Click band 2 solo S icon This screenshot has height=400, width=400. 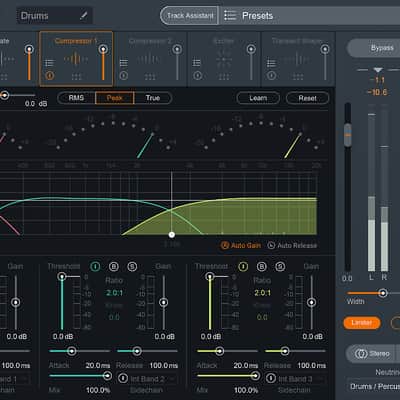pyautogui.click(x=132, y=266)
